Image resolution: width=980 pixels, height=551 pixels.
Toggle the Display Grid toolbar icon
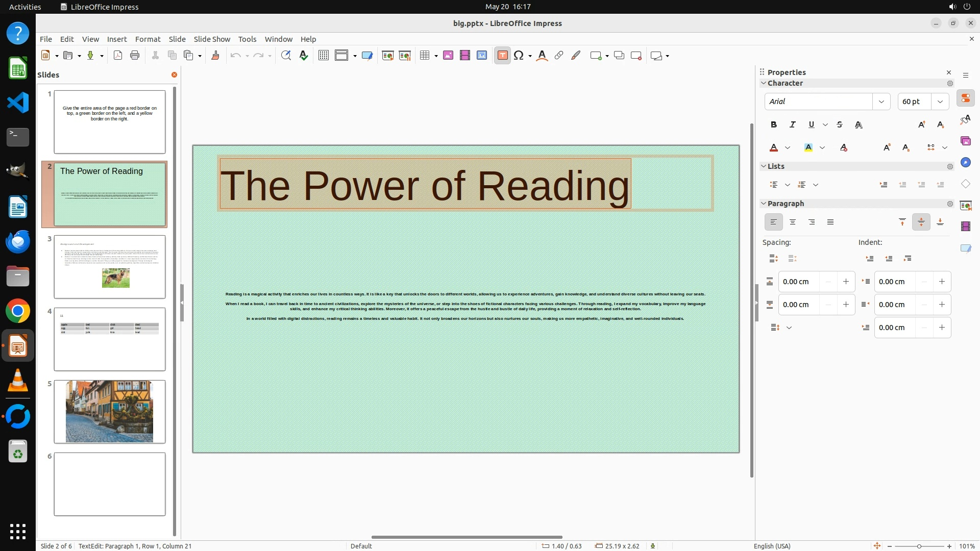click(323, 56)
